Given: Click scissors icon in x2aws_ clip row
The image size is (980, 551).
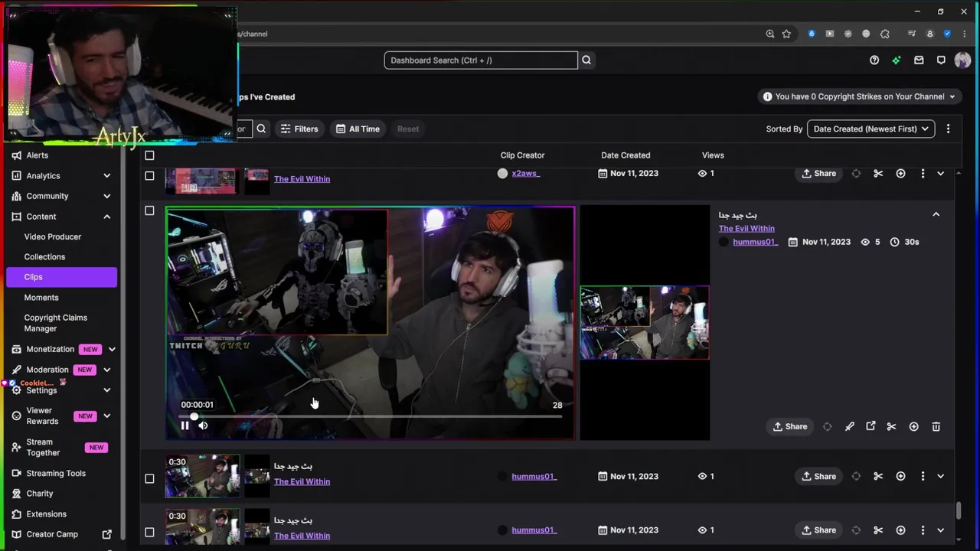Looking at the screenshot, I should (878, 174).
